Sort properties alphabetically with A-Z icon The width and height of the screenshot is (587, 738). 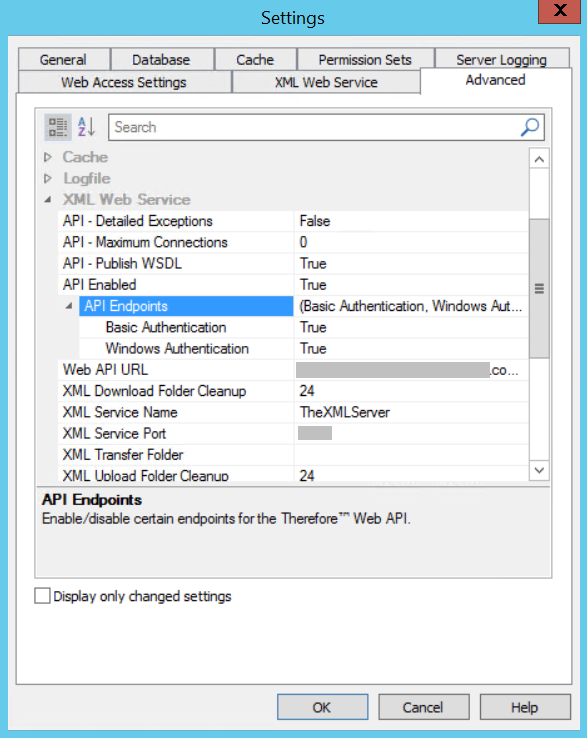87,127
